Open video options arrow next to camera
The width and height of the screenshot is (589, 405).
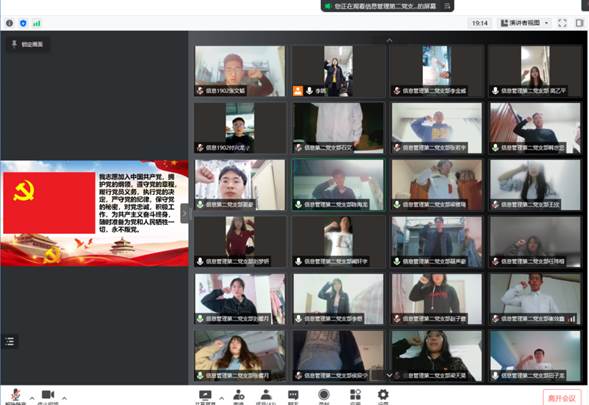(64, 398)
